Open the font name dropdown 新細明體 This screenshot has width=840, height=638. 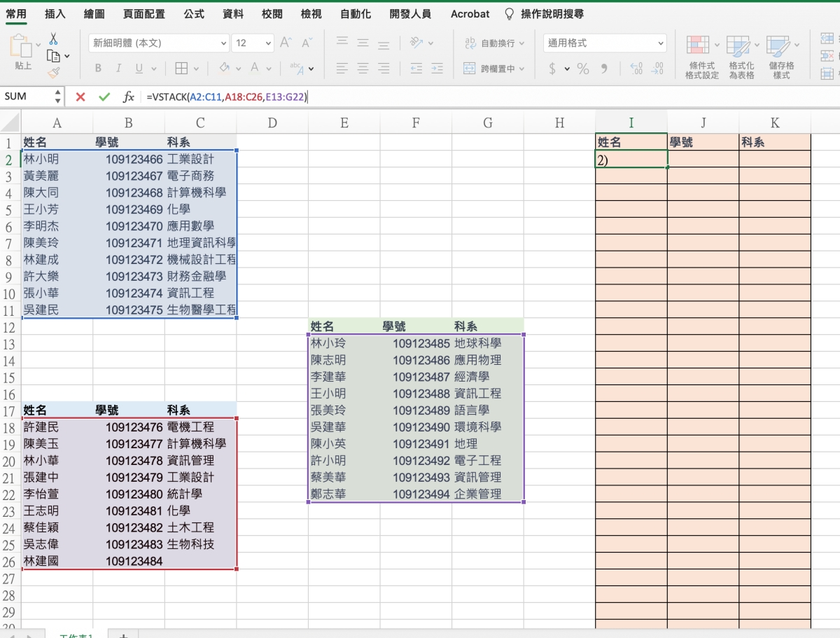[158, 43]
